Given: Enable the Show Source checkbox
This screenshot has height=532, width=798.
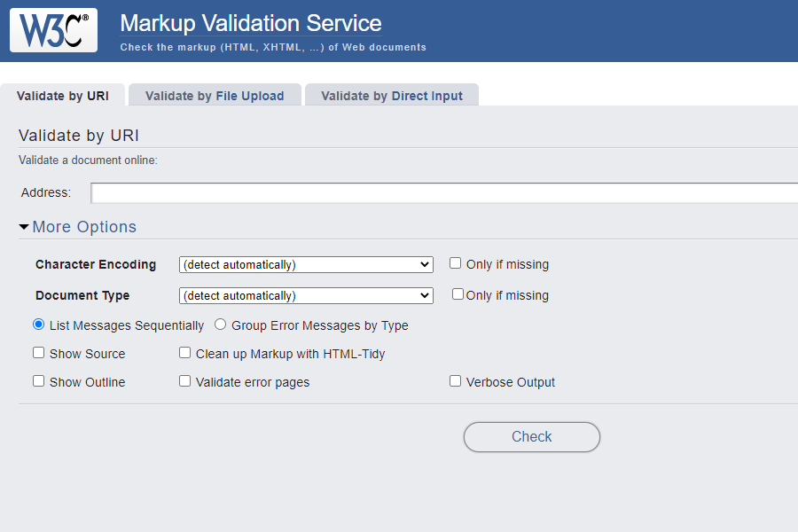Looking at the screenshot, I should [x=39, y=353].
